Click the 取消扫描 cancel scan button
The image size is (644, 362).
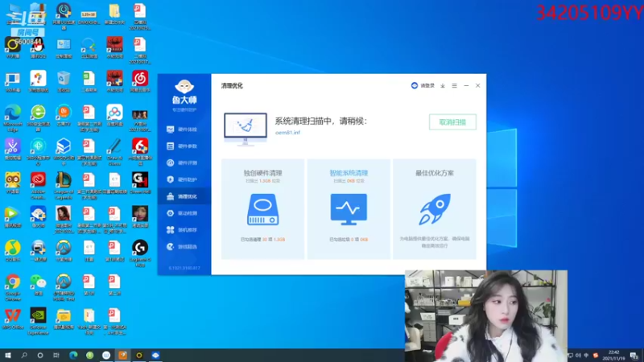pyautogui.click(x=452, y=122)
